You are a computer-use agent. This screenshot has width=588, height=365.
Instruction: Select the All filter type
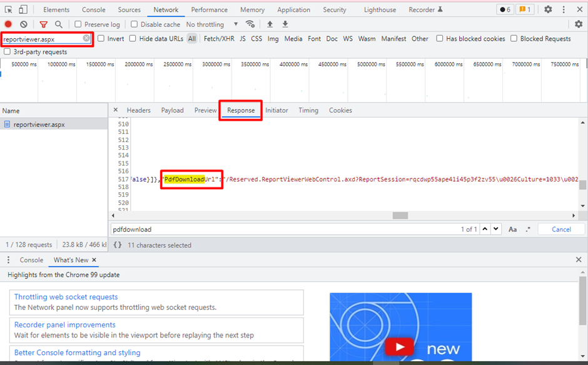pos(192,39)
